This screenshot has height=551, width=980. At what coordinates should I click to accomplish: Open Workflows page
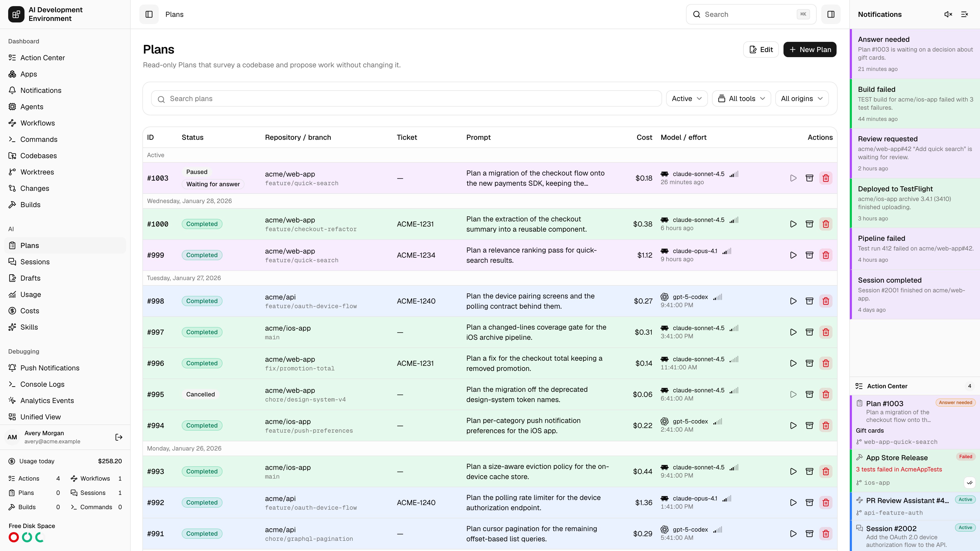[x=65, y=123]
